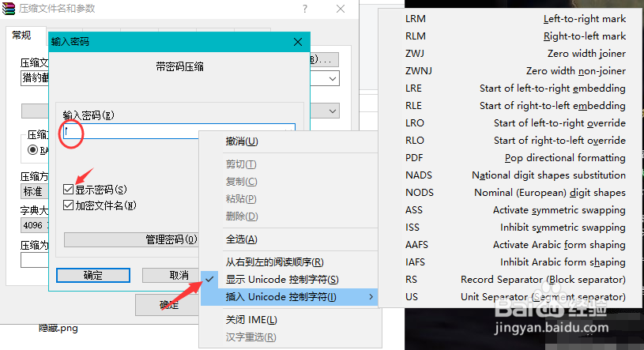The width and height of the screenshot is (644, 350).
Task: Click the archive name field starting 猎豹
Action: [x=35, y=78]
